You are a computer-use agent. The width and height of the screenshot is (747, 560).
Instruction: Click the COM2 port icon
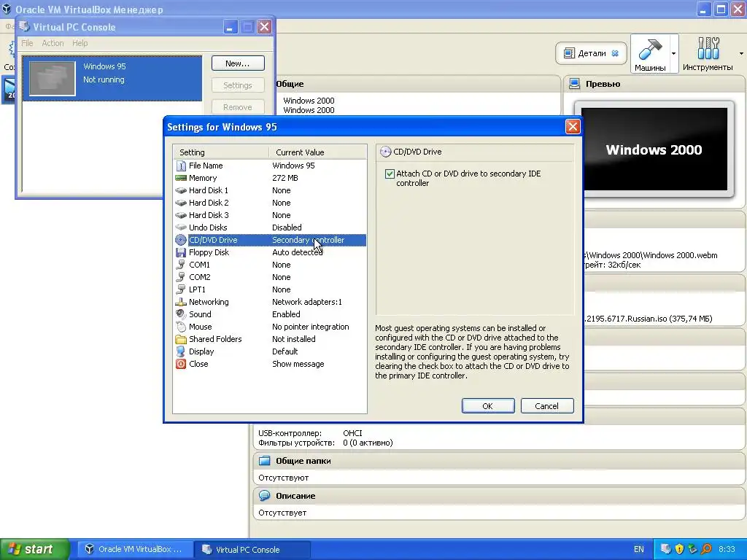pyautogui.click(x=181, y=277)
